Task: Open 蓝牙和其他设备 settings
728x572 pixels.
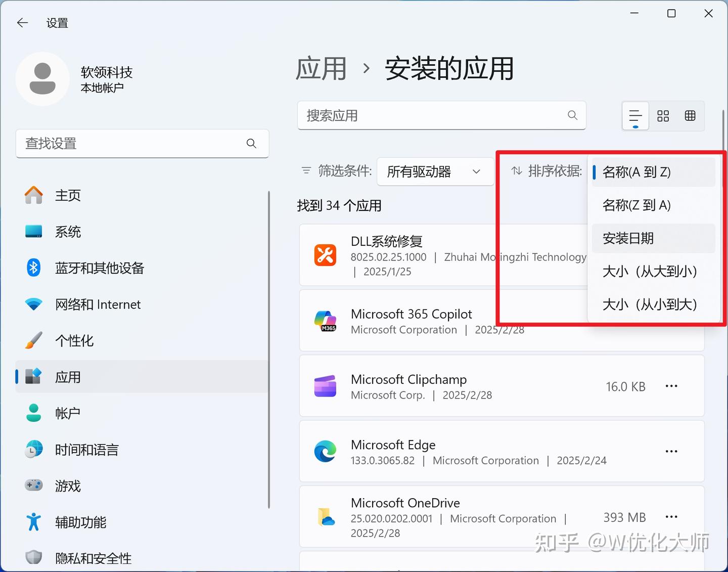Action: pyautogui.click(x=142, y=268)
